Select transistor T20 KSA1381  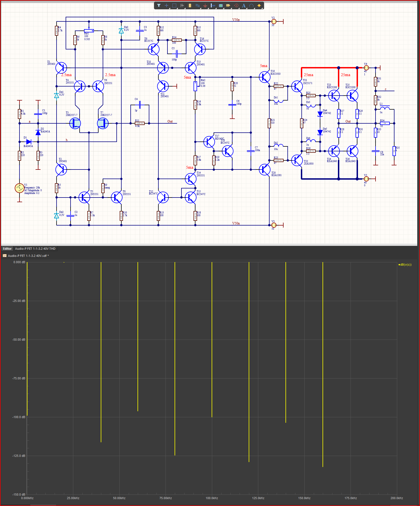click(x=265, y=170)
